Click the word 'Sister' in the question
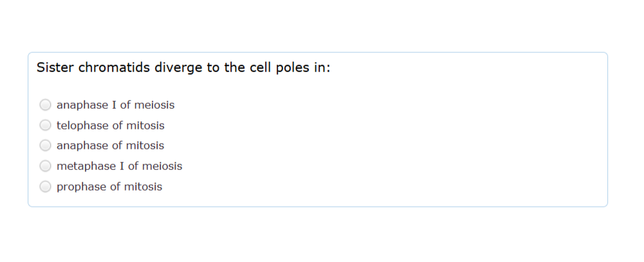 pyautogui.click(x=55, y=68)
